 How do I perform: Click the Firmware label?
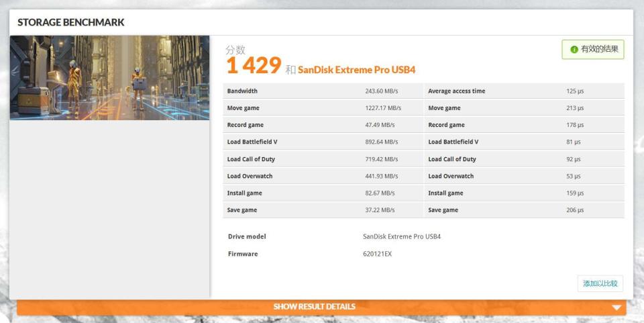point(243,254)
